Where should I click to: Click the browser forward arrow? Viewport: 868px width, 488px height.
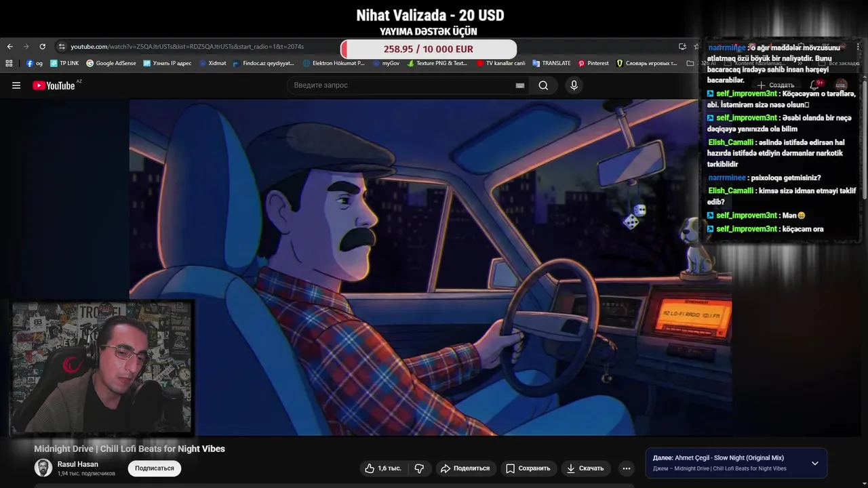(x=26, y=47)
